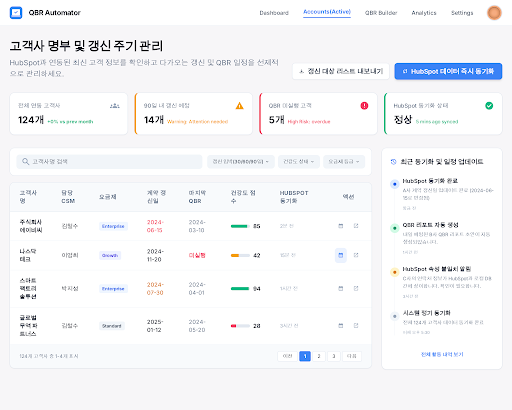Click the 90일 내 갱신 예정 14개 card
Screen dimensions: 512x410
(x=193, y=114)
